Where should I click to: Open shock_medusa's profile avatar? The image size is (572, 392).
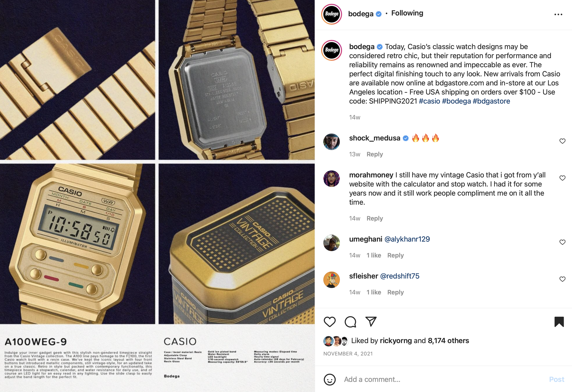click(331, 142)
